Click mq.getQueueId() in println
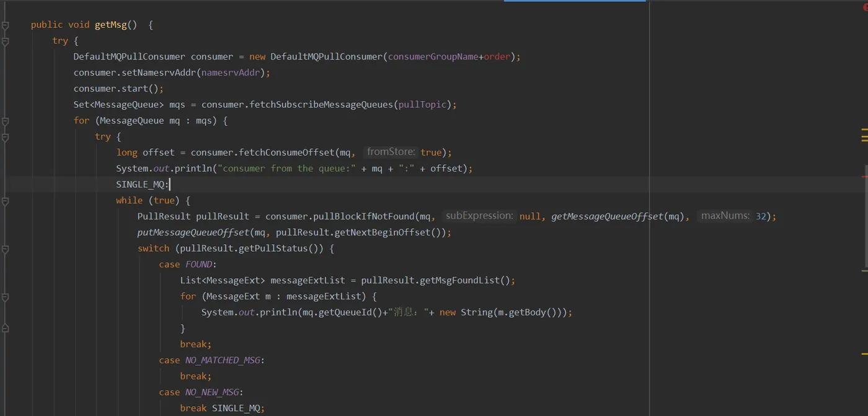The height and width of the screenshot is (416, 868). pos(342,312)
